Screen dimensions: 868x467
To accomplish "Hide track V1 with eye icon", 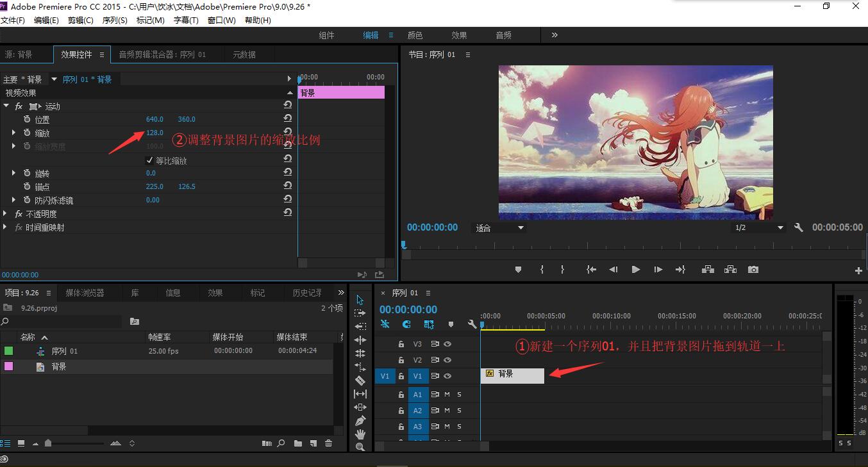I will (x=448, y=376).
